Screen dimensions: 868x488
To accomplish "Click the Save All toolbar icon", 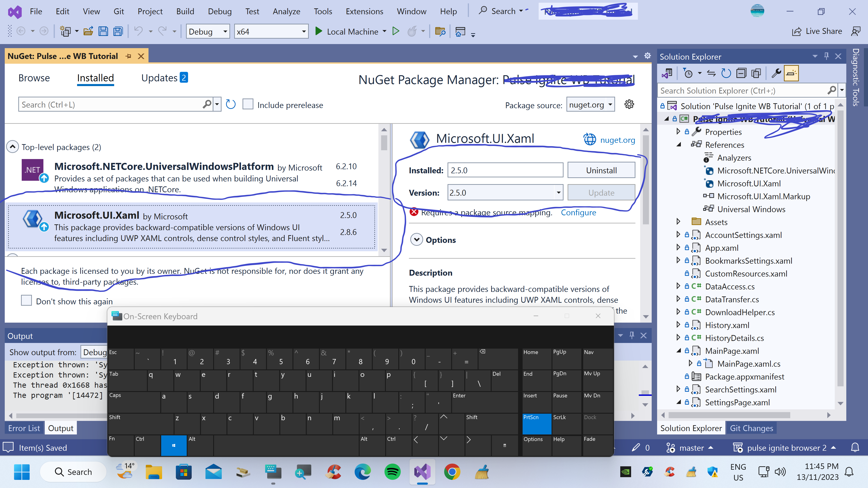I will pos(118,31).
